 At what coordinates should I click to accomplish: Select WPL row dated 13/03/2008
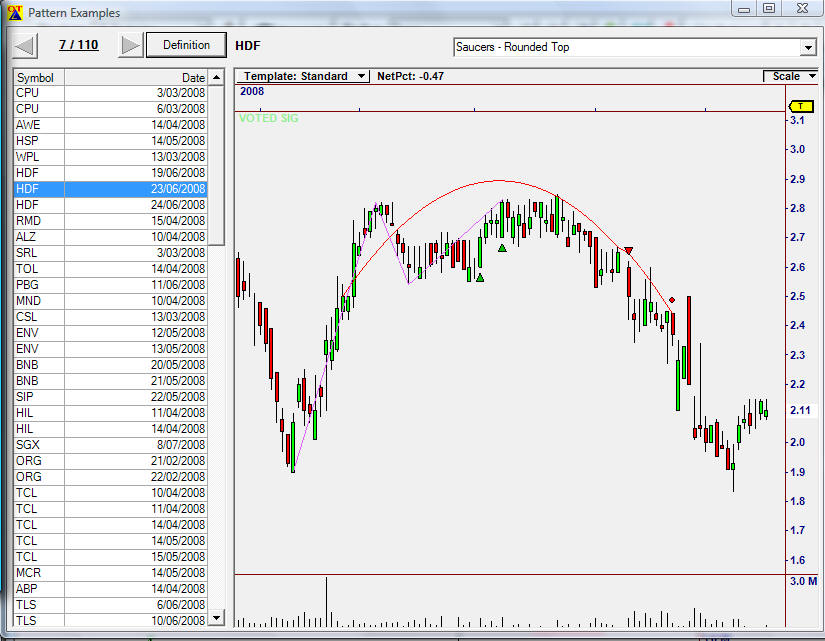[x=110, y=157]
